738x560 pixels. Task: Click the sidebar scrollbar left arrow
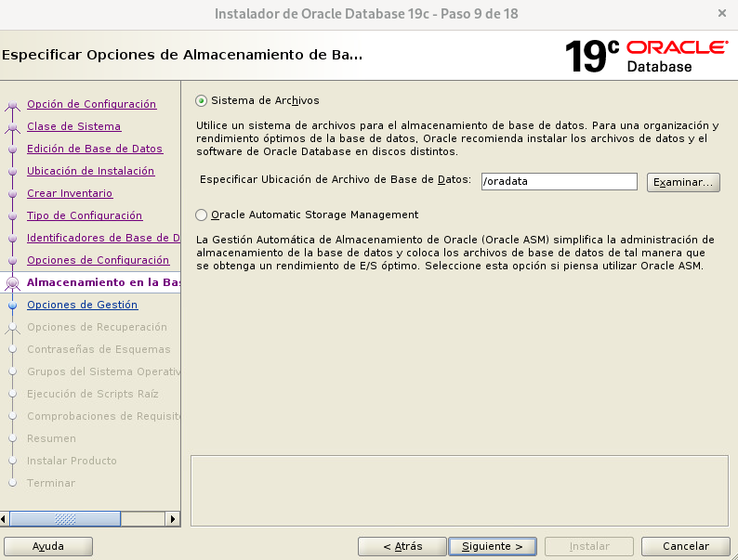[6, 519]
